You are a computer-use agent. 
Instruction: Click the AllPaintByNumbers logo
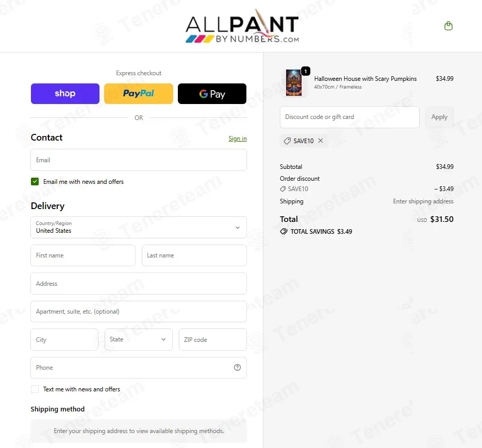coord(242,26)
